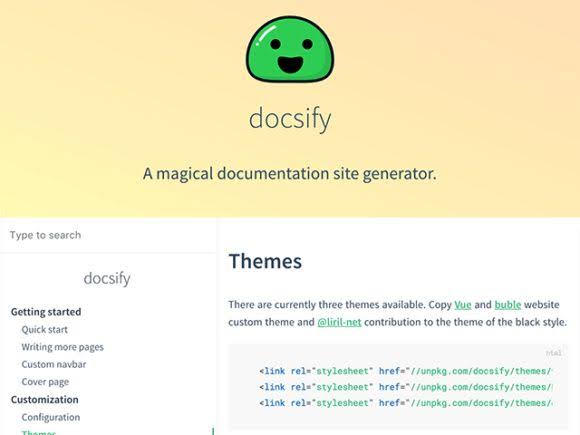The image size is (580, 435).
Task: Click the green docsify mascot logo
Action: click(290, 49)
